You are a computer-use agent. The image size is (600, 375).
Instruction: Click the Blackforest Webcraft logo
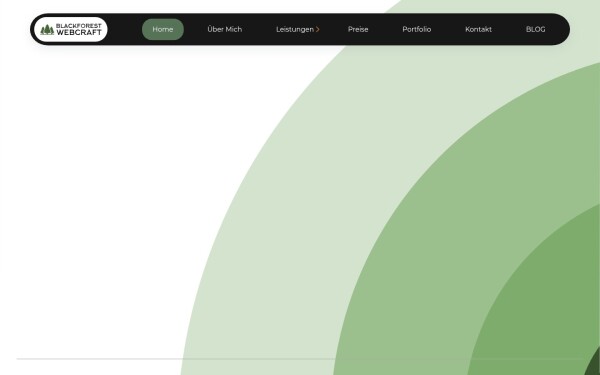pos(71,29)
